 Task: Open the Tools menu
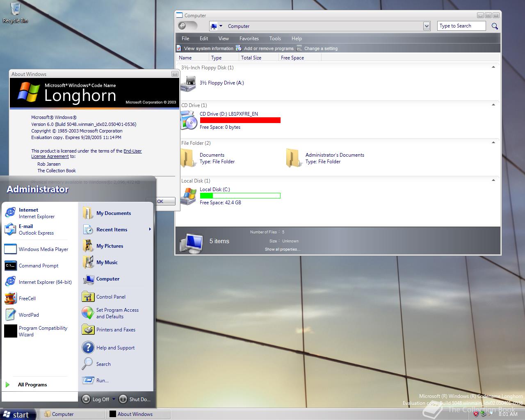point(275,38)
